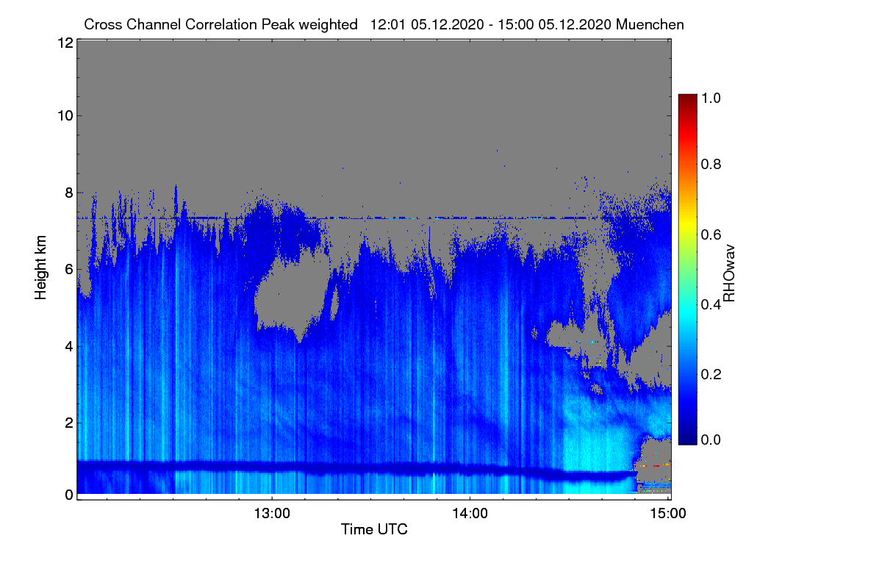Click the '10' height tick label

pyautogui.click(x=65, y=115)
